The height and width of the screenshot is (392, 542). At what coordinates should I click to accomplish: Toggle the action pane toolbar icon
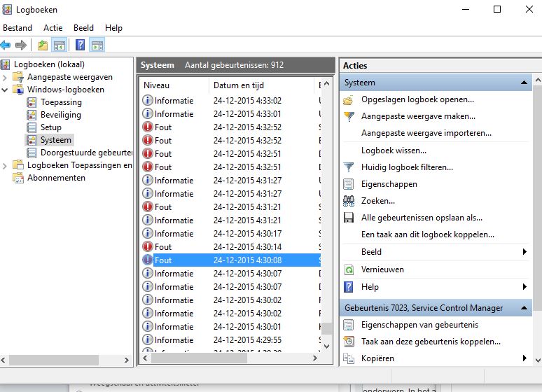97,45
